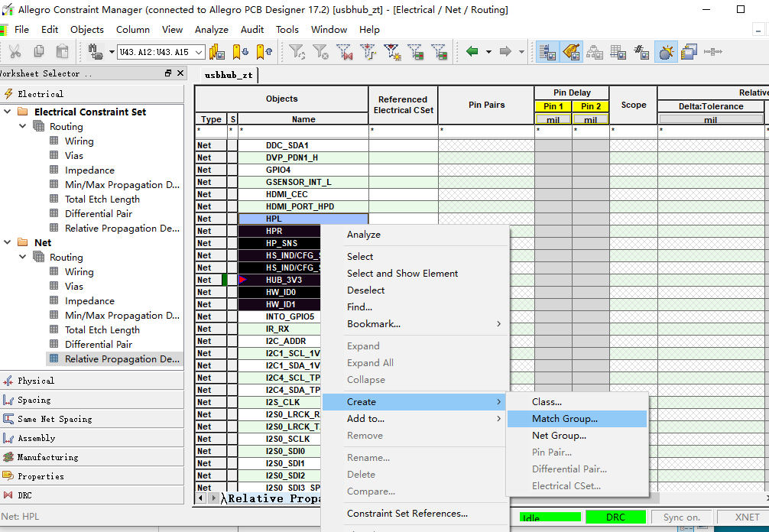The height and width of the screenshot is (532, 769).
Task: Open the Properties worksheet section
Action: click(92, 476)
